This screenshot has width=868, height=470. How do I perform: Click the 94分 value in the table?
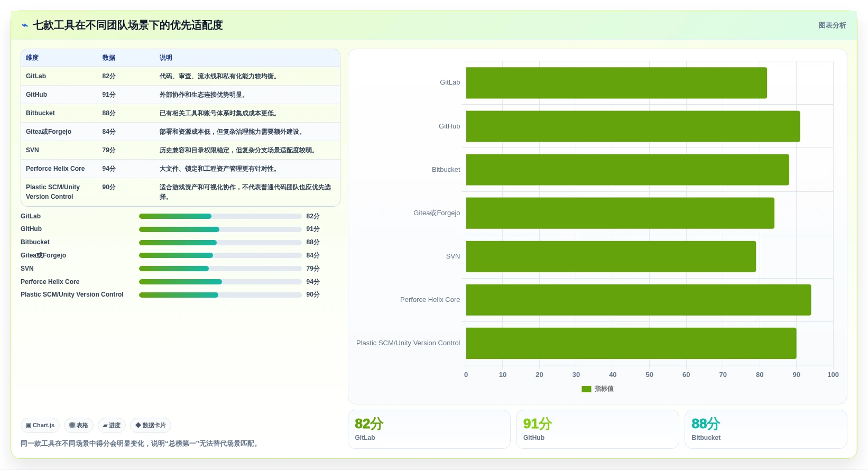109,169
